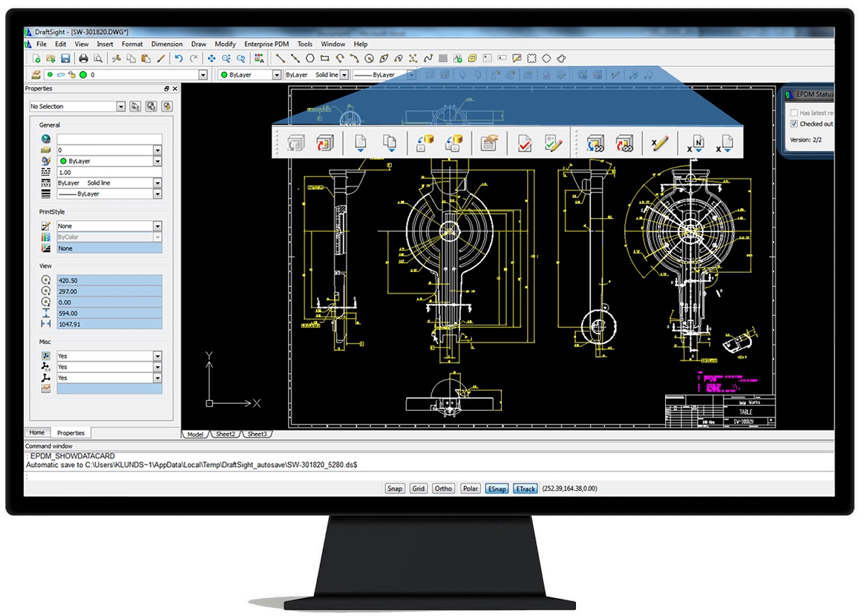864x616 pixels.
Task: Select the Rectangle draw tool
Action: tap(325, 58)
